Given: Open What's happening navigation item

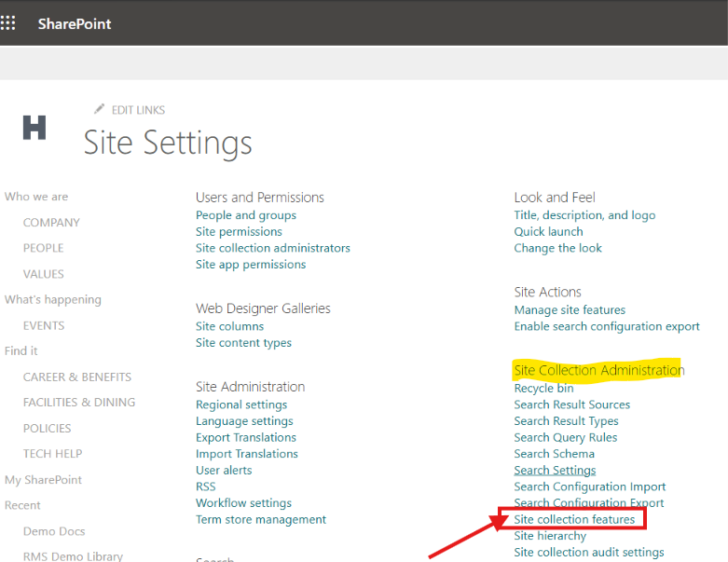Looking at the screenshot, I should pos(53,300).
